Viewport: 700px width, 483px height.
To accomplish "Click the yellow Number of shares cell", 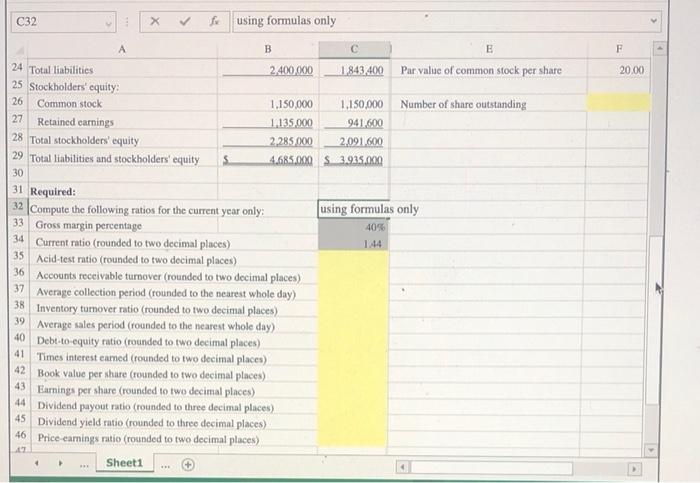I will 618,102.
